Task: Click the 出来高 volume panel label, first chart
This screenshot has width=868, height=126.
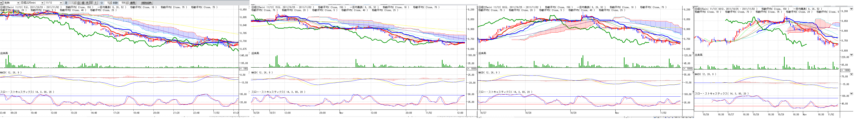Action: pyautogui.click(x=4, y=53)
